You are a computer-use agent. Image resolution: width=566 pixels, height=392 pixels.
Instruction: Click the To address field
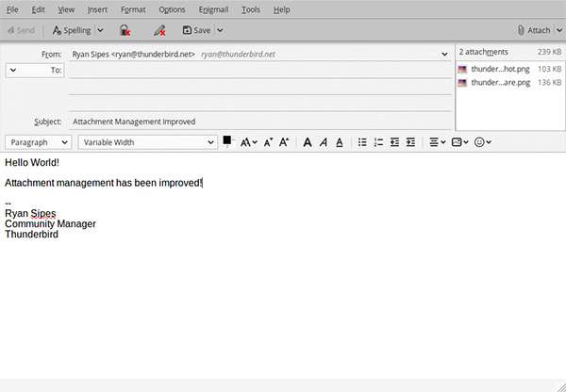tap(260, 70)
